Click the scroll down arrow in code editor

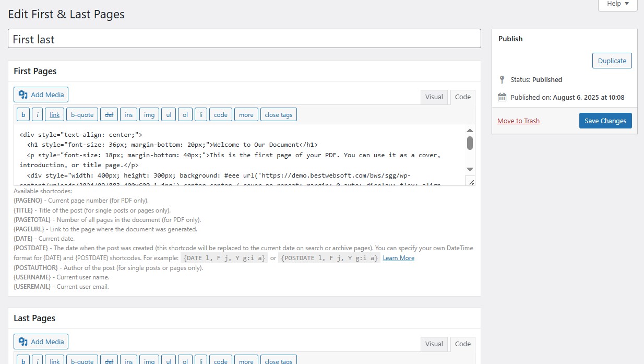[x=470, y=169]
